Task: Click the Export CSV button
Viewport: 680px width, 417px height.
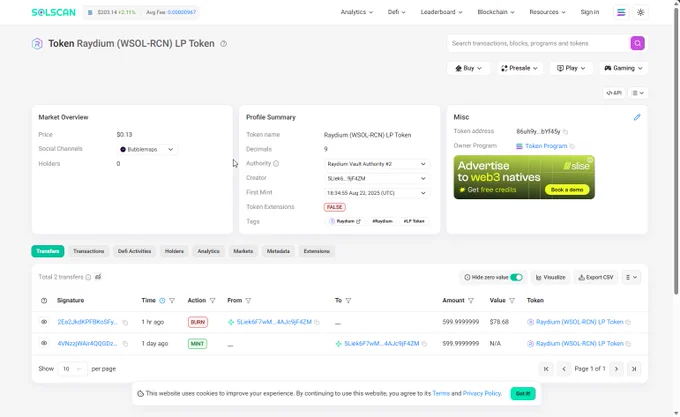Action: pyautogui.click(x=596, y=277)
